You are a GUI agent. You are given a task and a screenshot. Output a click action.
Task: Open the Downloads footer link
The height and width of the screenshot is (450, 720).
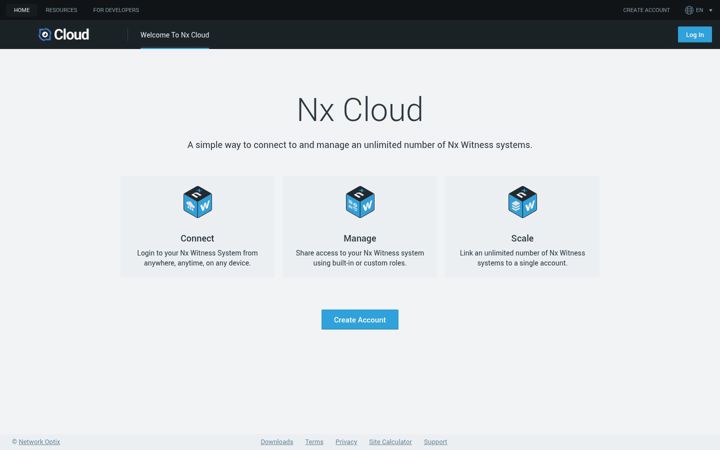pos(277,442)
